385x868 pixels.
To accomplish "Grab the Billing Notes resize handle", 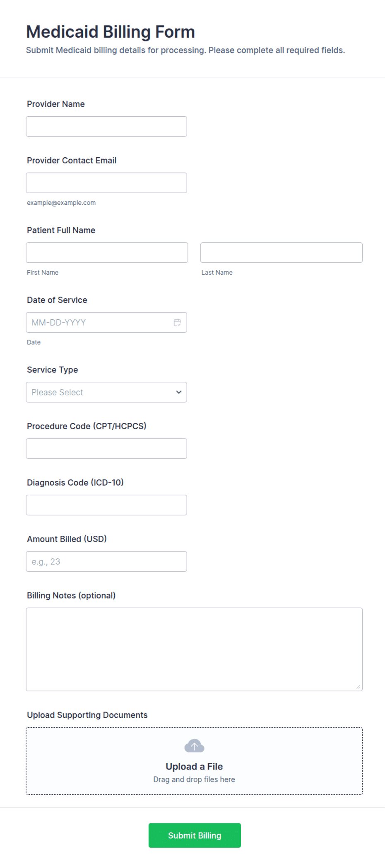I will click(358, 687).
